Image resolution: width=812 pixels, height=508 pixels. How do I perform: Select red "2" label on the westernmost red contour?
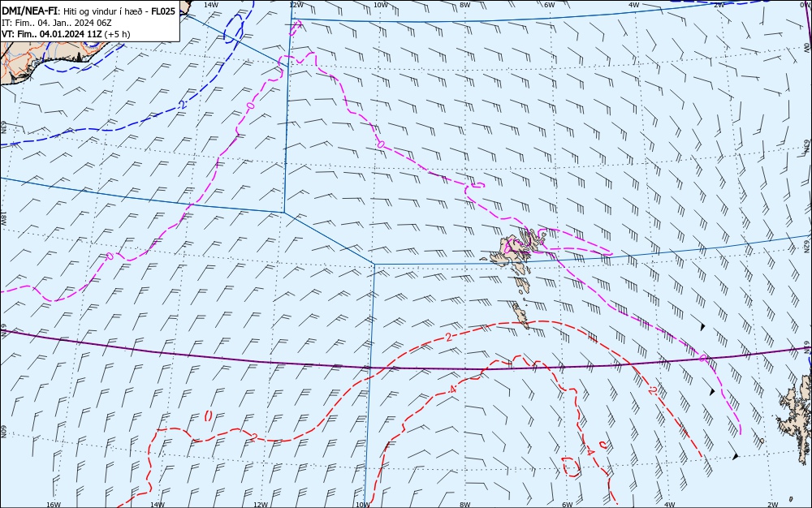(x=253, y=437)
